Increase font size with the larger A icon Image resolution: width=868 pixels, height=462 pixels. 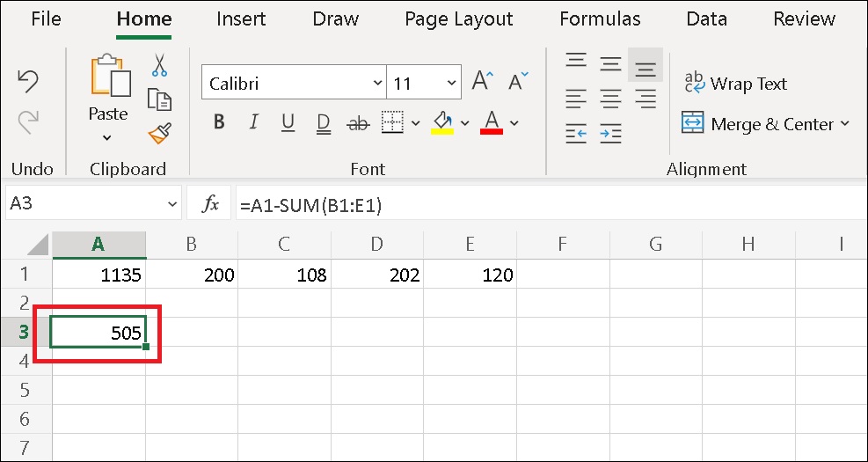pos(483,83)
